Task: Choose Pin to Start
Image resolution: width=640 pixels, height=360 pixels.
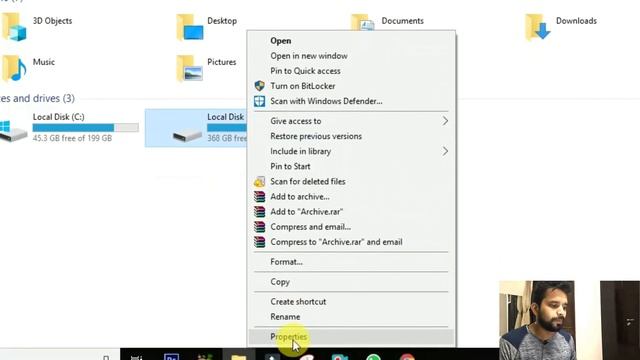Action: tap(351, 167)
